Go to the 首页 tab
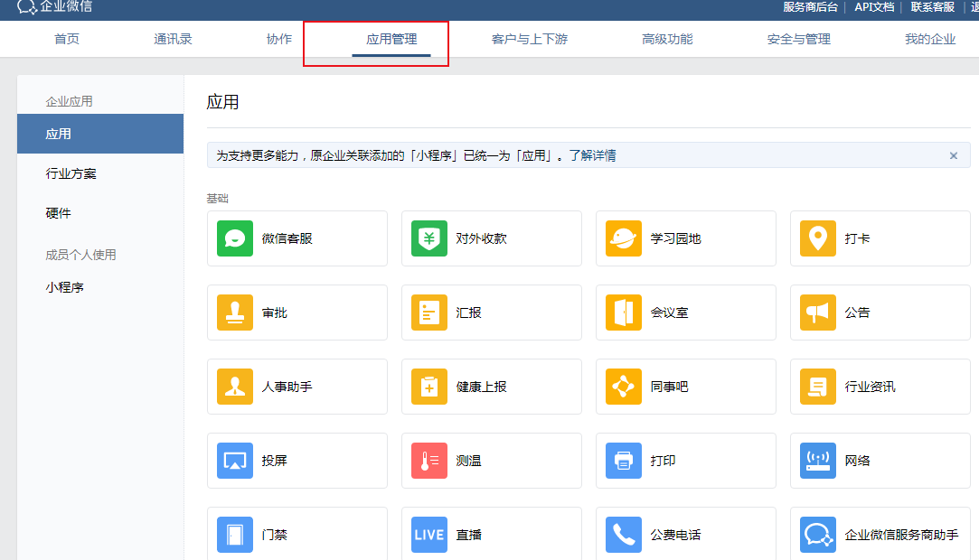The height and width of the screenshot is (560, 979). 67,39
